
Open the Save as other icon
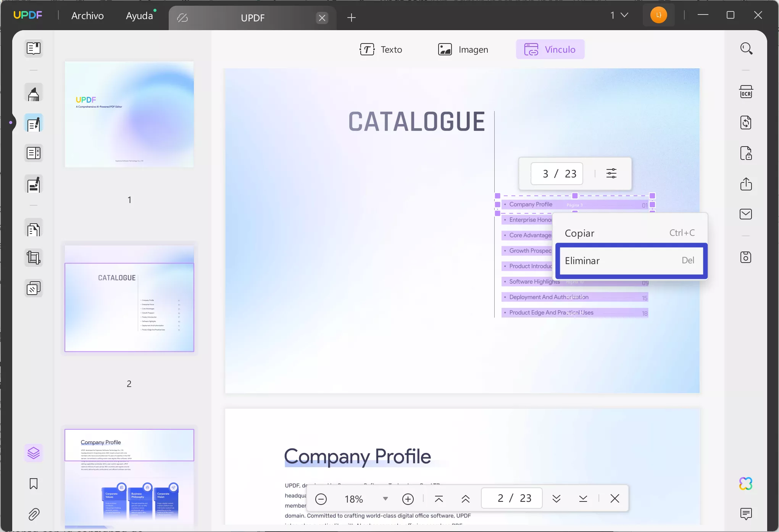[x=746, y=257]
